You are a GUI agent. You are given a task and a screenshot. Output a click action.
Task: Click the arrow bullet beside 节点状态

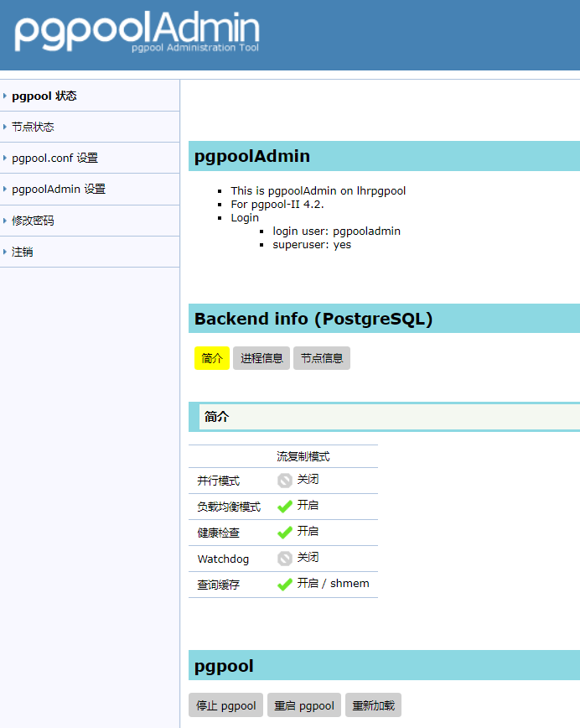(x=5, y=127)
